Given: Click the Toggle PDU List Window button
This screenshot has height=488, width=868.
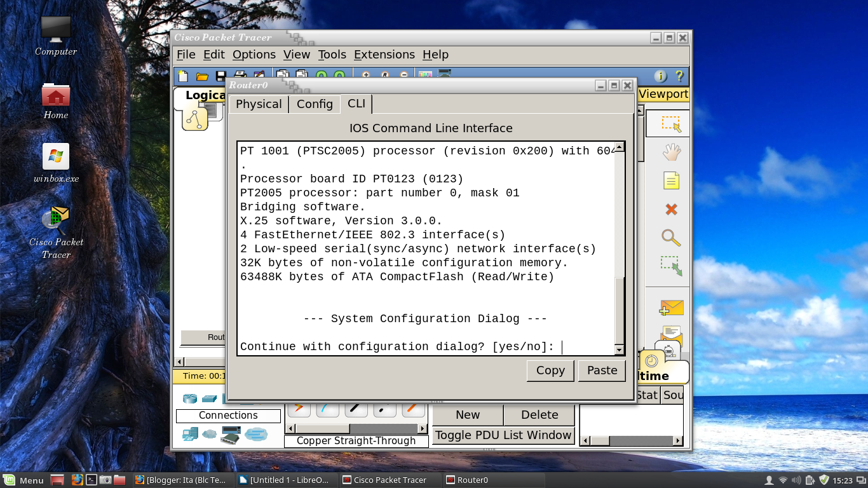Looking at the screenshot, I should [x=503, y=435].
